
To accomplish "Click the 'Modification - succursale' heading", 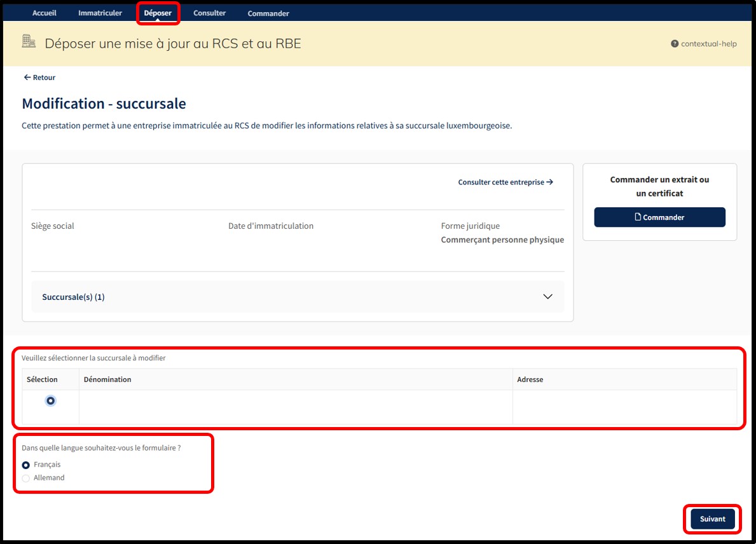I will [x=104, y=104].
